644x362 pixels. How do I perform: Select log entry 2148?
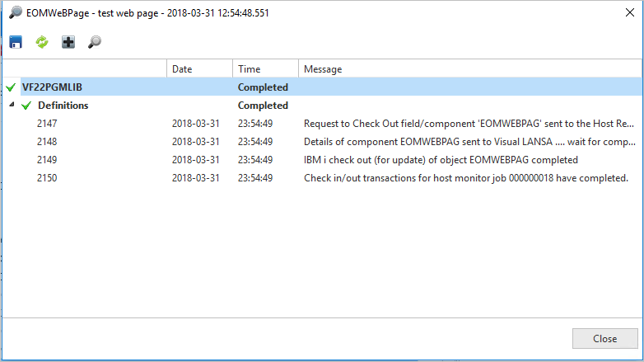click(x=47, y=142)
